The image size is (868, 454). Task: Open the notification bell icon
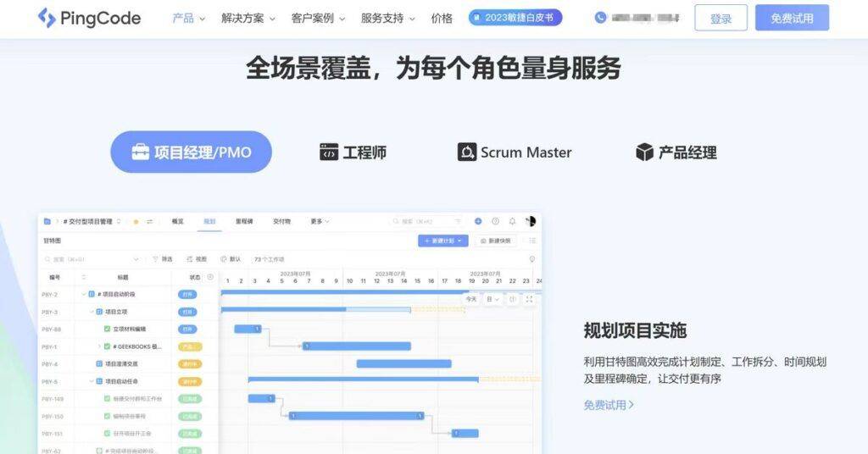(513, 221)
